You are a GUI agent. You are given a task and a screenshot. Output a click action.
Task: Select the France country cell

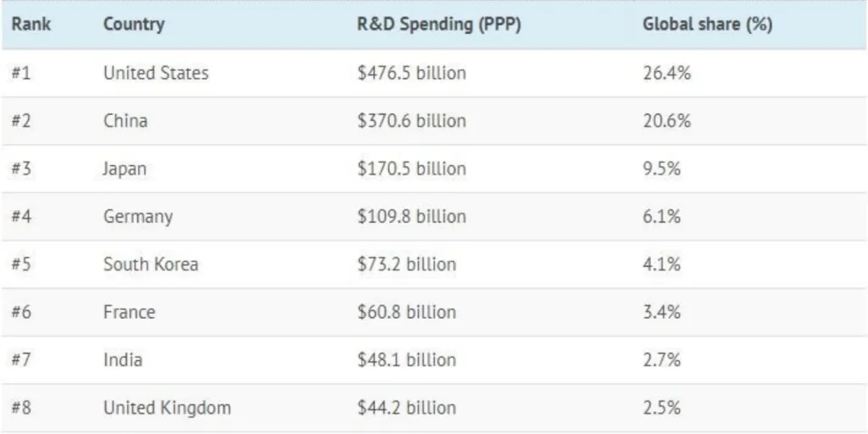point(130,312)
